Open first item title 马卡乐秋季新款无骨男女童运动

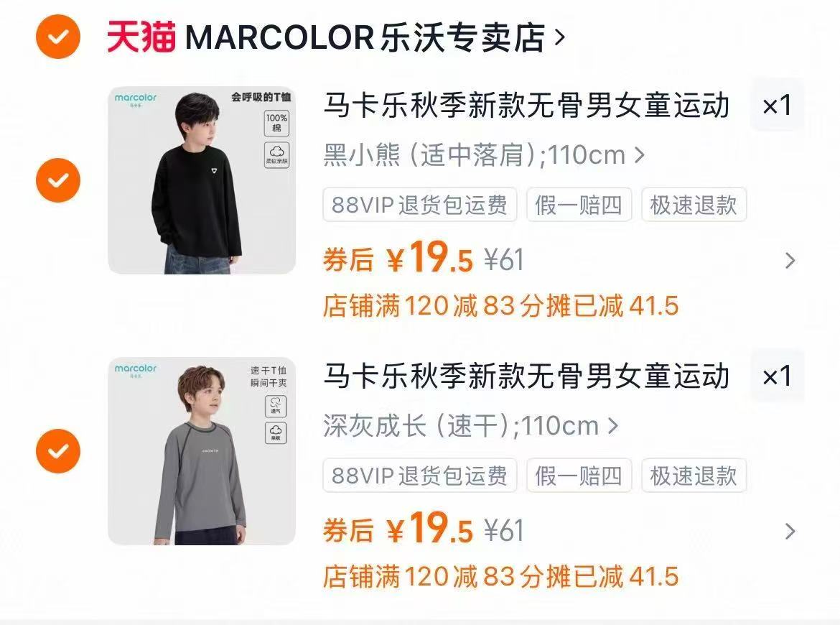(526, 105)
